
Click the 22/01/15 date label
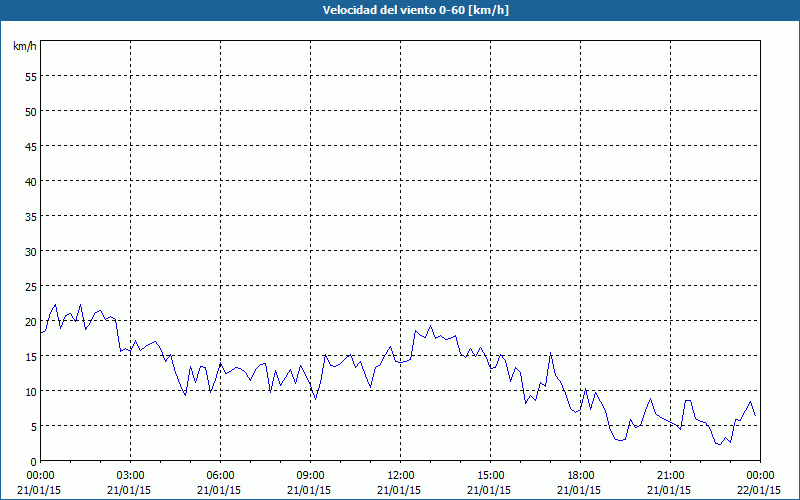point(759,490)
